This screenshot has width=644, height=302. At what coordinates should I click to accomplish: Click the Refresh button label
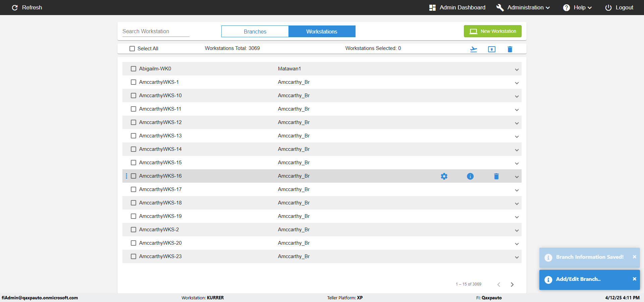click(32, 7)
